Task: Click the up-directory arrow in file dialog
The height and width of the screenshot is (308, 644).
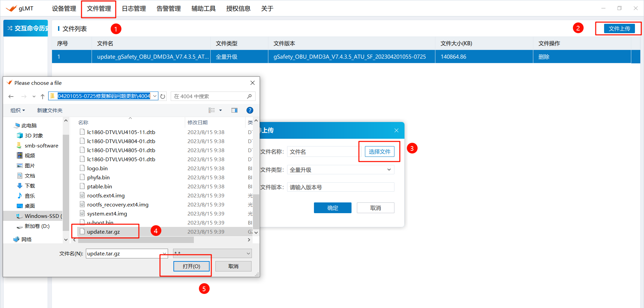Action: click(43, 97)
